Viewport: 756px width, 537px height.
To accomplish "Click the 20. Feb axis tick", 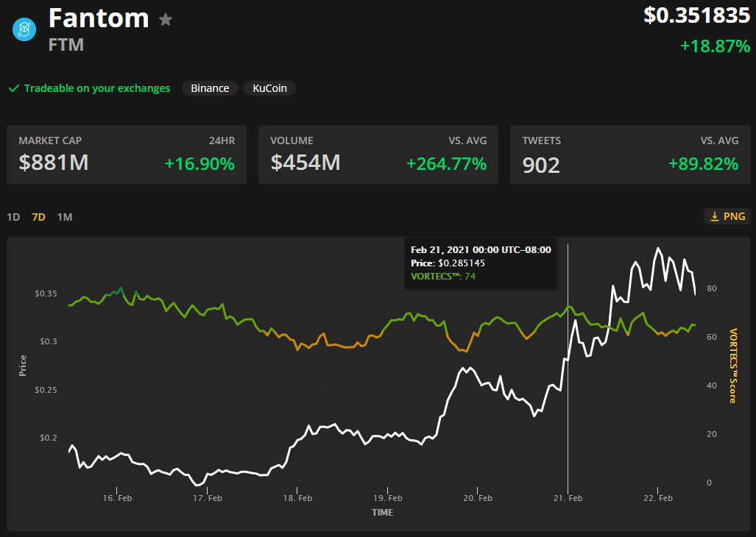I will pos(478,498).
